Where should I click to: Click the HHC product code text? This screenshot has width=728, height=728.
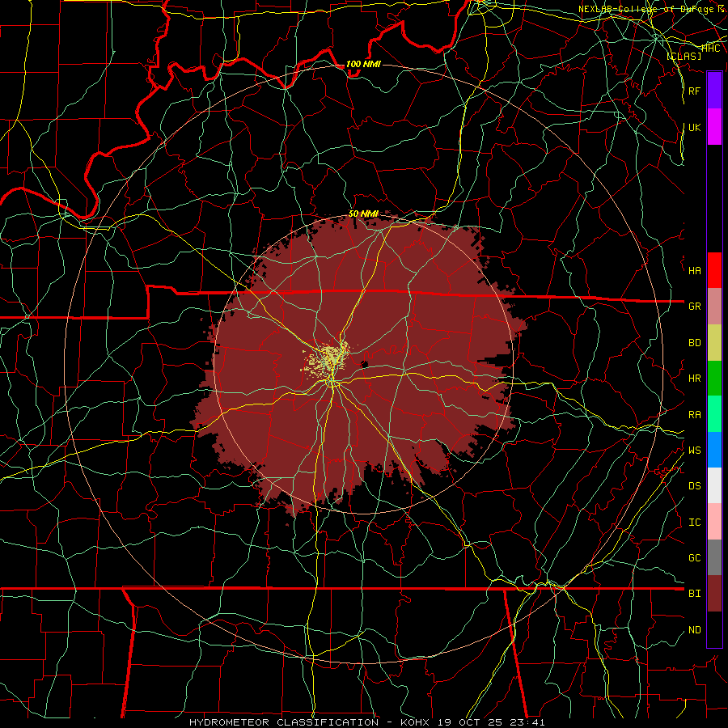(711, 48)
